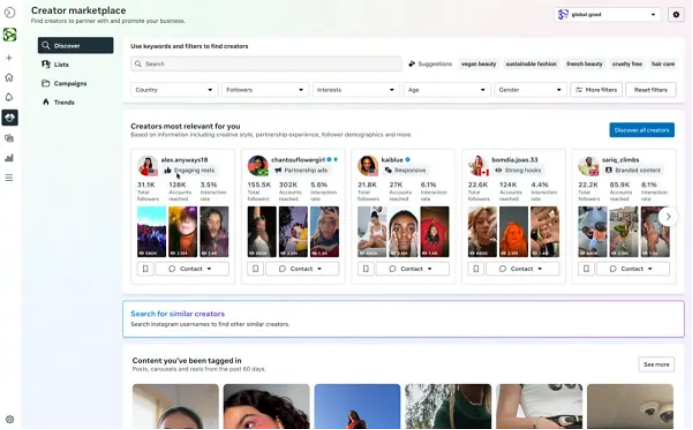The height and width of the screenshot is (430, 693).
Task: Go to the Trends section
Action: point(64,102)
